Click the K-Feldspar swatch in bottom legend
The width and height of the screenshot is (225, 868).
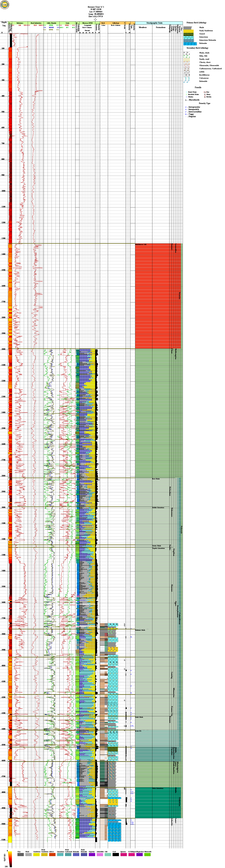click(131, 855)
